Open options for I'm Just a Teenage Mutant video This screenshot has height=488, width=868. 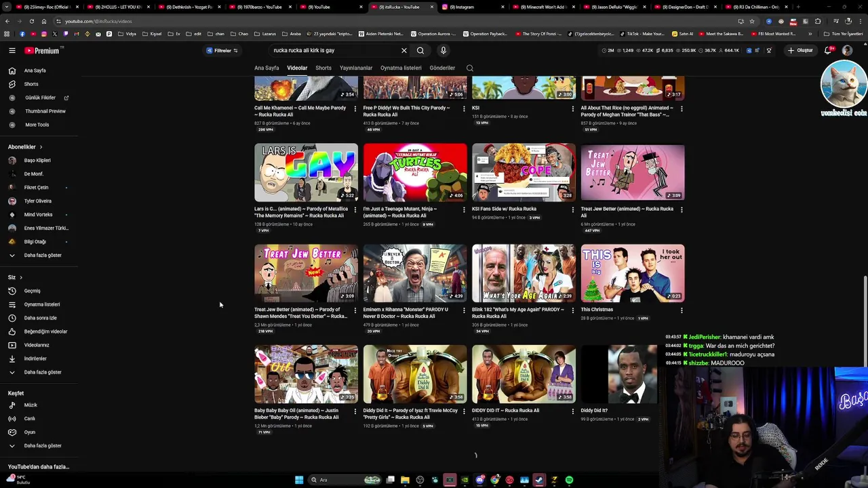tap(464, 209)
